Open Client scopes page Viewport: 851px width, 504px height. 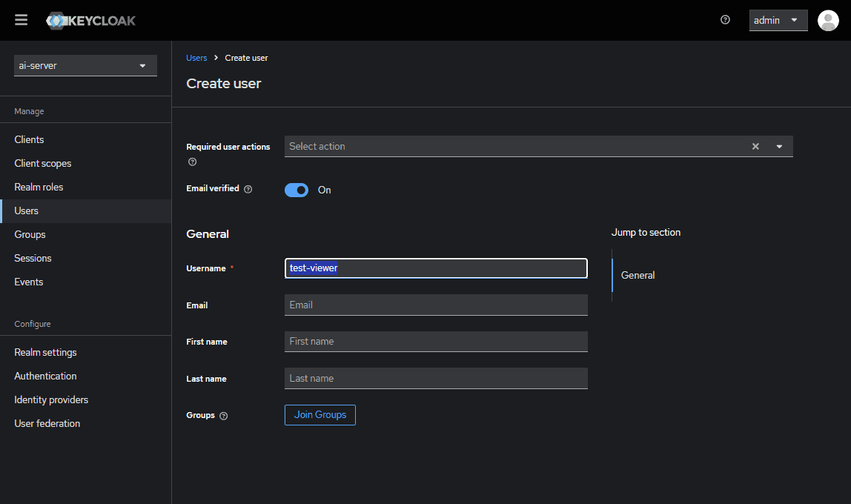(x=86, y=163)
